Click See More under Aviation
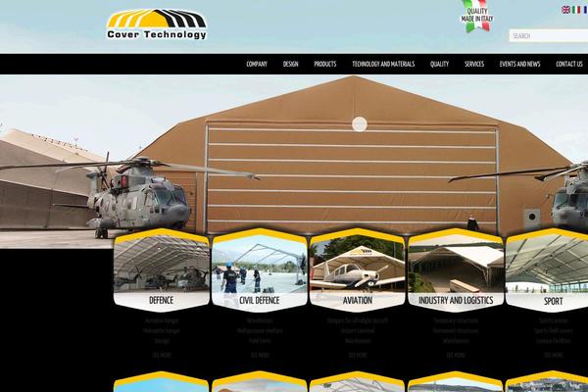This screenshot has height=392, width=588. pyautogui.click(x=358, y=355)
